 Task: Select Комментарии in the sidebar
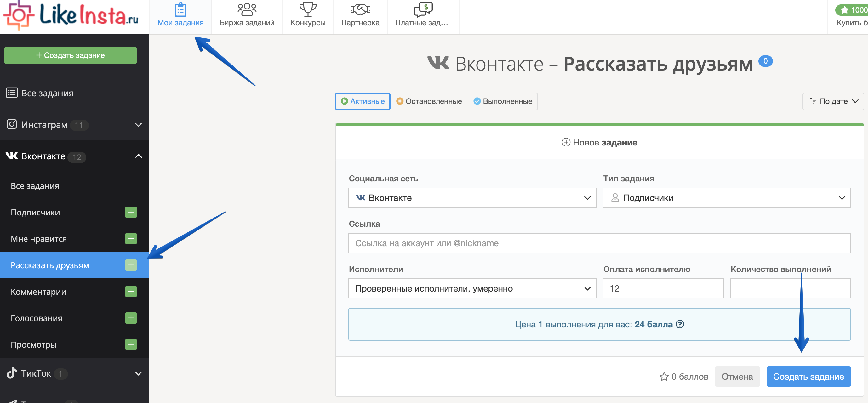[x=38, y=292]
